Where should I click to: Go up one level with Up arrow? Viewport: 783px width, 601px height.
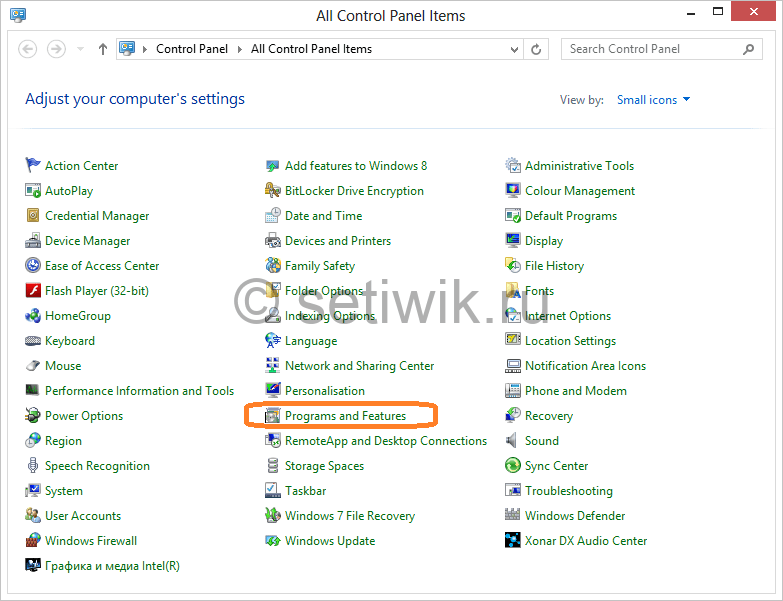point(102,49)
